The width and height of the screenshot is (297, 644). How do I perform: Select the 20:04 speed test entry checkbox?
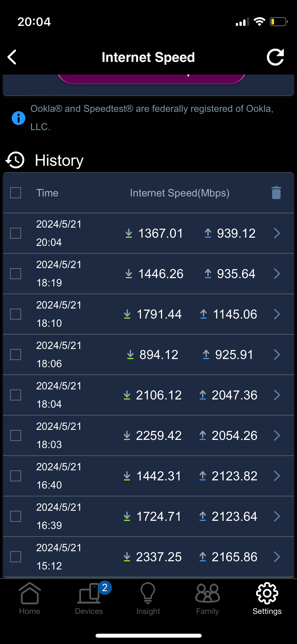click(x=16, y=233)
